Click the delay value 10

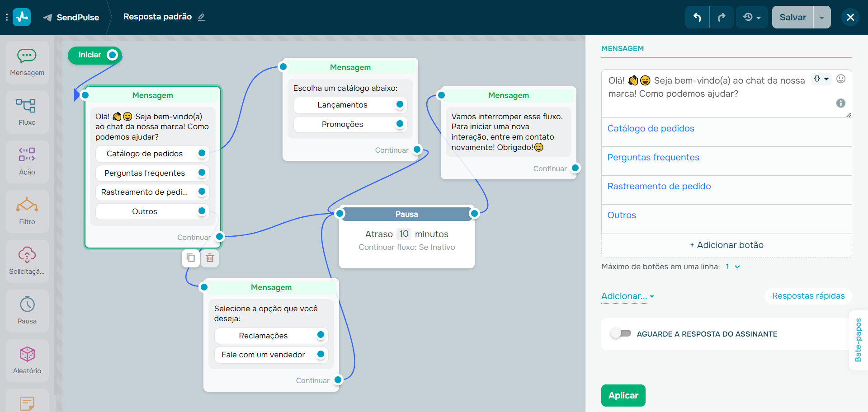point(404,234)
